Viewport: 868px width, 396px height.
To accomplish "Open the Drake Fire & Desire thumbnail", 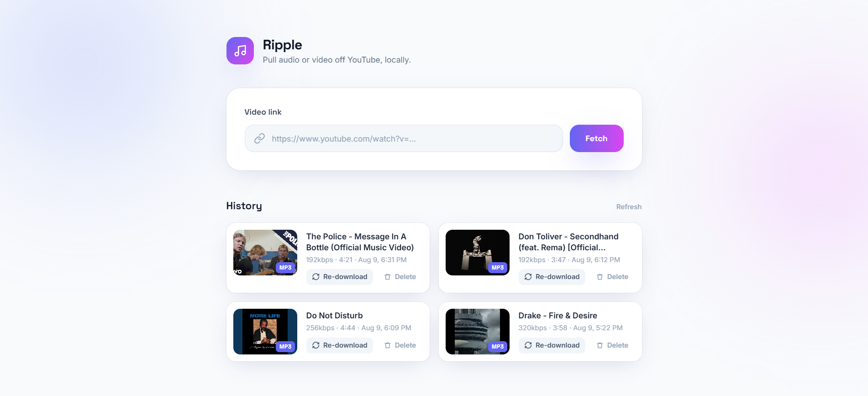I will 478,332.
